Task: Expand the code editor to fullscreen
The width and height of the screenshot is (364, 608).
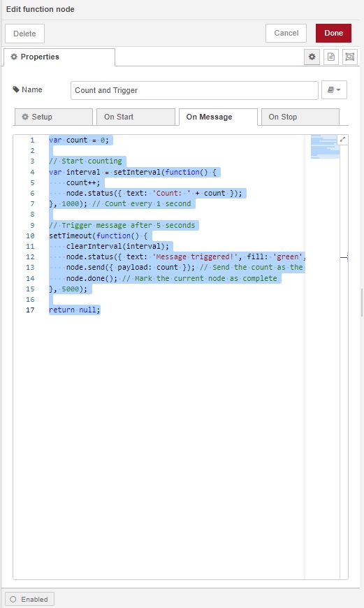Action: 342,140
